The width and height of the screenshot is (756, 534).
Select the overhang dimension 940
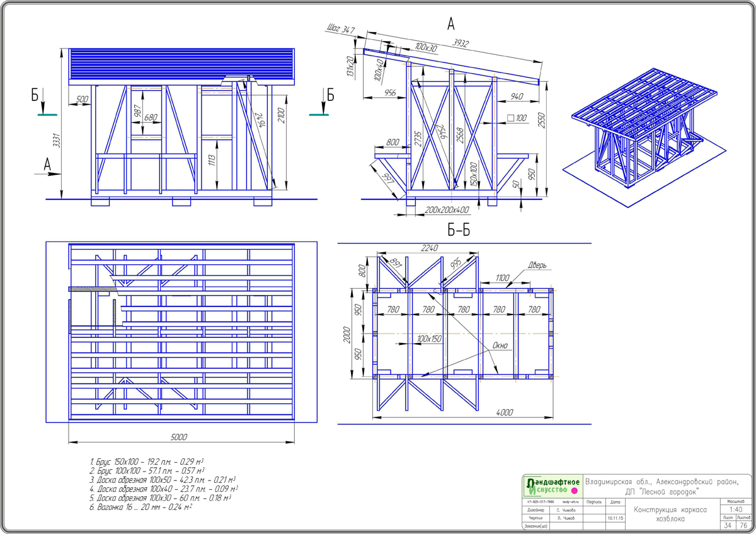(x=517, y=96)
